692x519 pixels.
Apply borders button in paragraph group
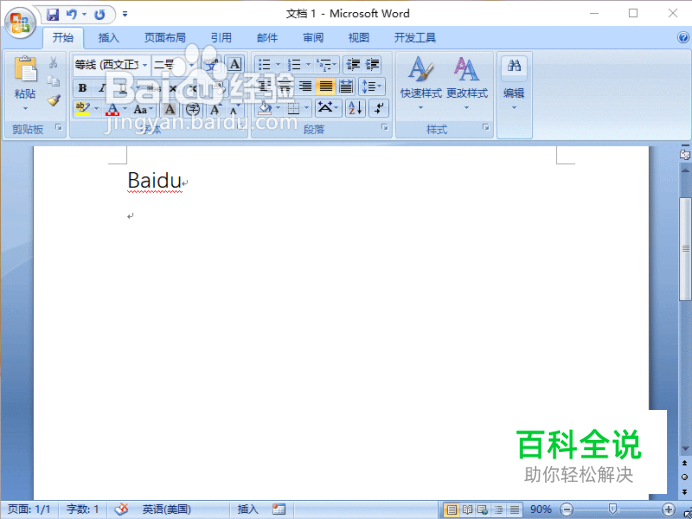coord(293,108)
